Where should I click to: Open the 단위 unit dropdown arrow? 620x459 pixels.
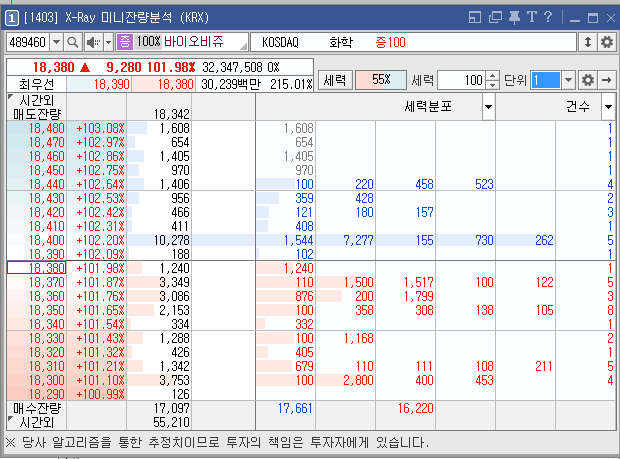point(568,80)
